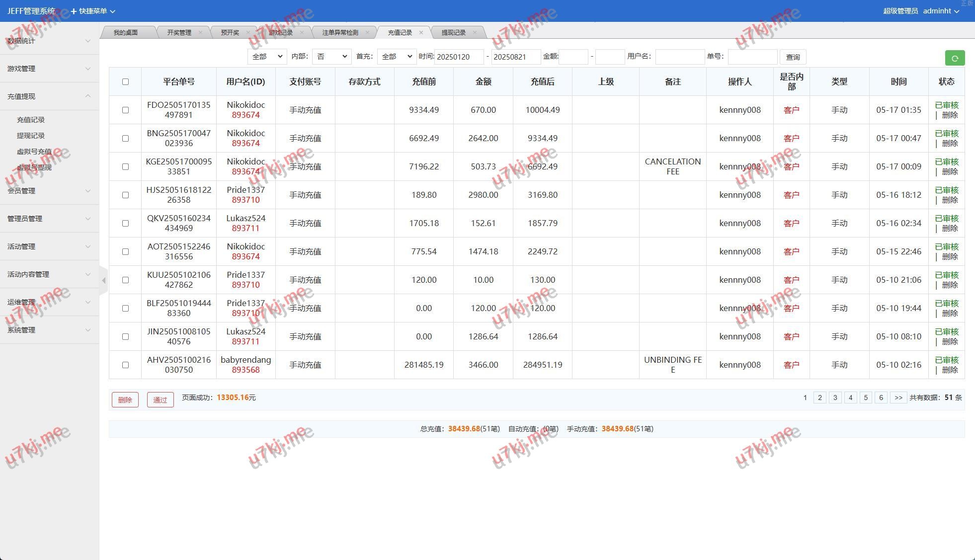Click the 查询 search button
This screenshot has height=560, width=975.
pos(793,57)
